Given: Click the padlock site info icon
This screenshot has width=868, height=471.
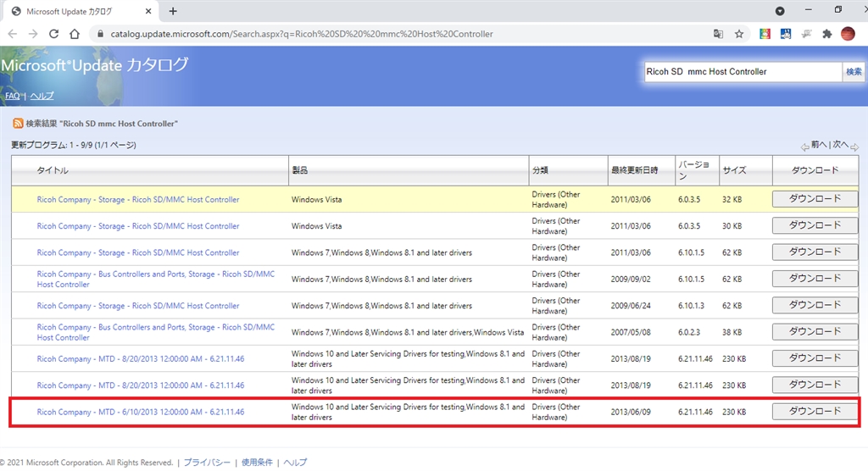Looking at the screenshot, I should 100,34.
